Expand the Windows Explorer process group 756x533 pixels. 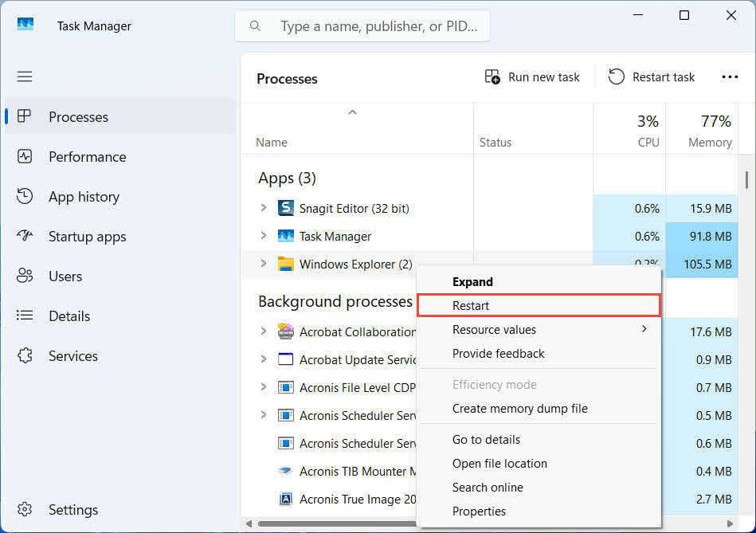[x=263, y=264]
